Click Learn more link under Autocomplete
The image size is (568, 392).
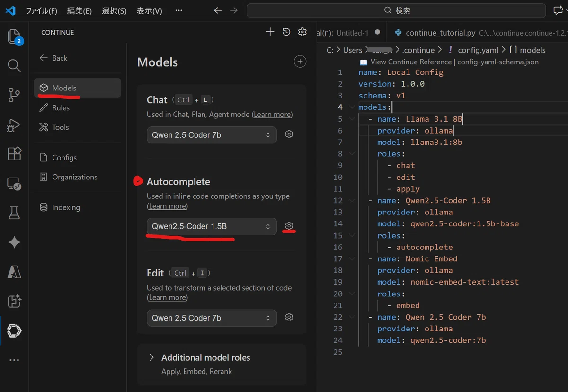tap(167, 206)
